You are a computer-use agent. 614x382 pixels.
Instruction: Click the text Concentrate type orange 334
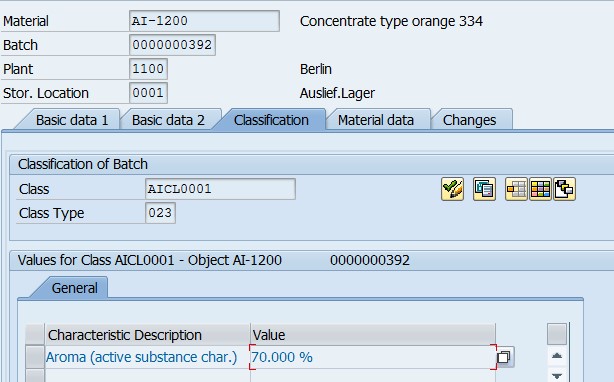[391, 21]
